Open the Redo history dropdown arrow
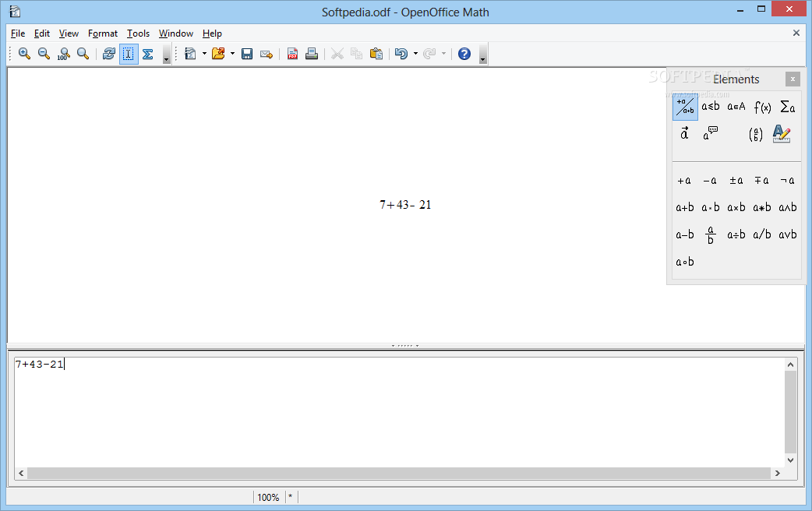 [443, 53]
